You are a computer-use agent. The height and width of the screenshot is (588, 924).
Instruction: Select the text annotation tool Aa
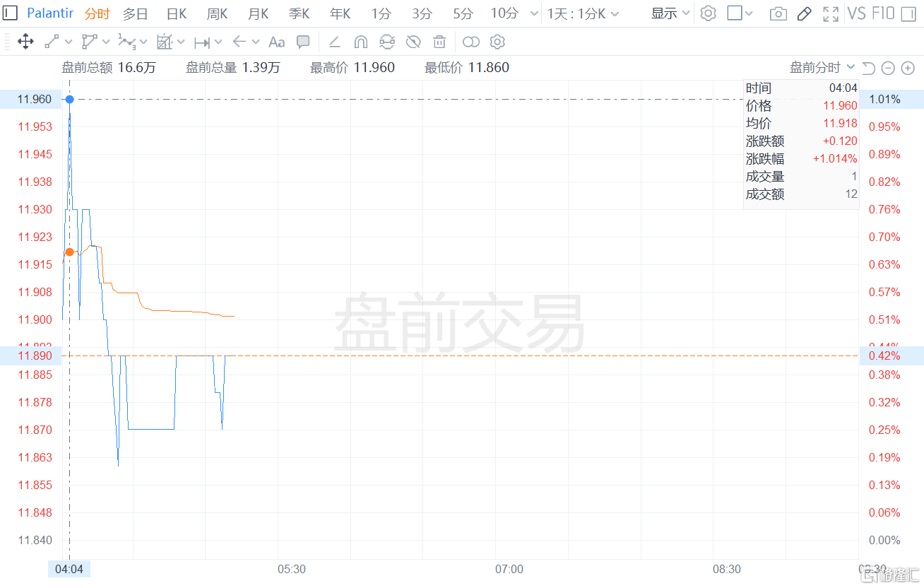click(276, 42)
